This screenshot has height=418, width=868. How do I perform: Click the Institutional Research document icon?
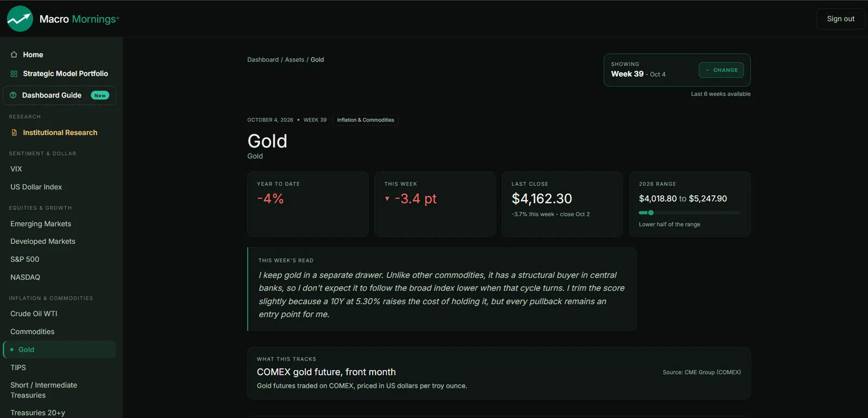(14, 133)
